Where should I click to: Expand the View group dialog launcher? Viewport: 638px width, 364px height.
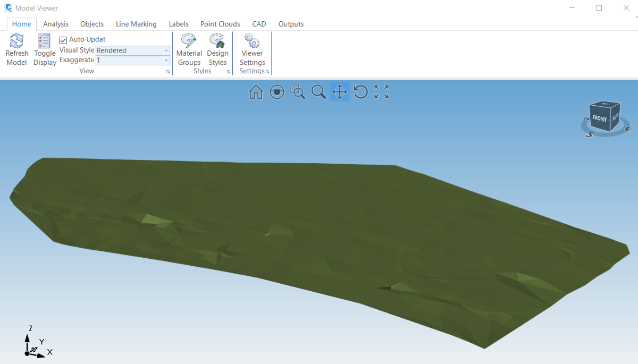[x=168, y=72]
